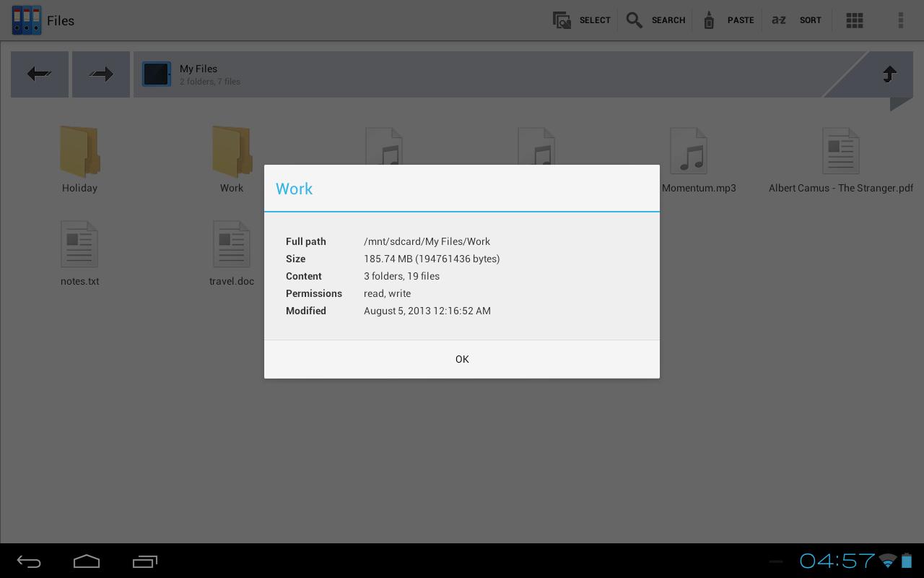Screen dimensions: 924x578
Task: Click the Work dialog title
Action: coord(294,189)
